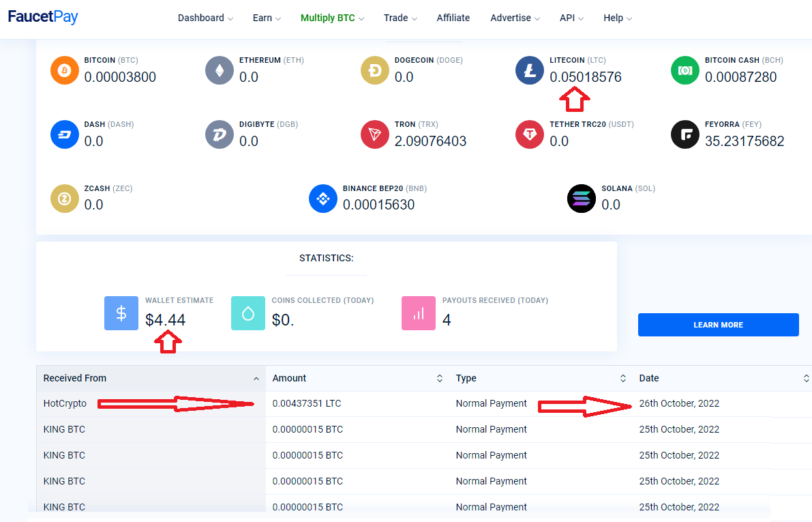Sort the table by Amount column
This screenshot has height=522, width=812.
pyautogui.click(x=357, y=379)
